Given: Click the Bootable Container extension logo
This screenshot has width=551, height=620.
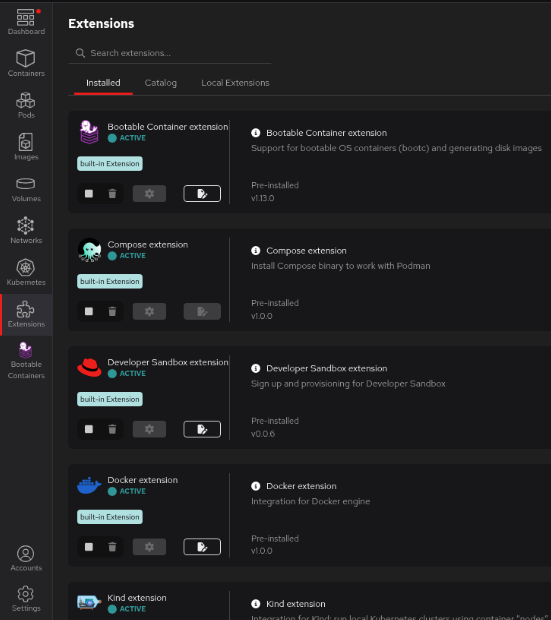Looking at the screenshot, I should [89, 132].
